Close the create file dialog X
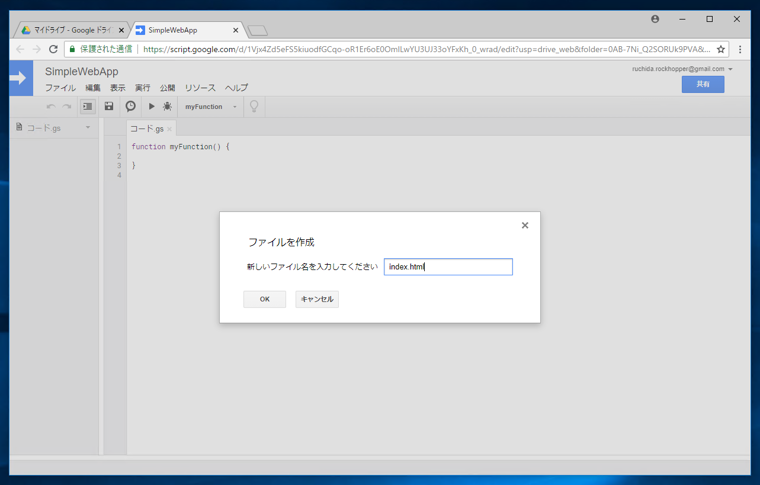Image resolution: width=760 pixels, height=485 pixels. [x=525, y=225]
